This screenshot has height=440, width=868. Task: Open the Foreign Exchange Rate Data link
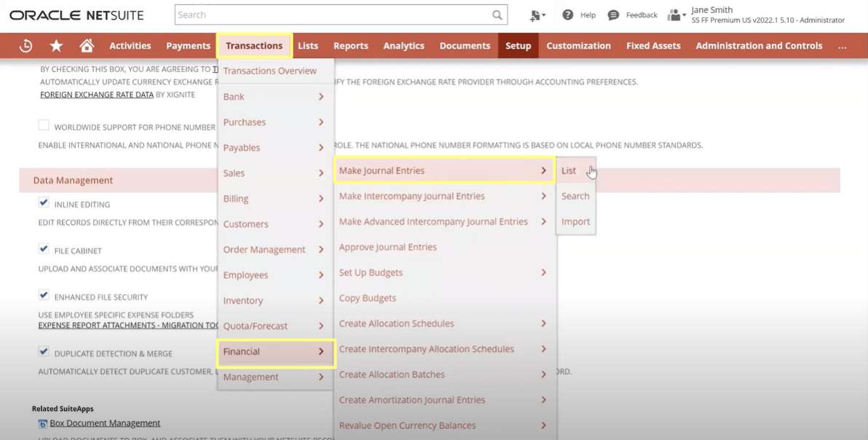(x=96, y=94)
